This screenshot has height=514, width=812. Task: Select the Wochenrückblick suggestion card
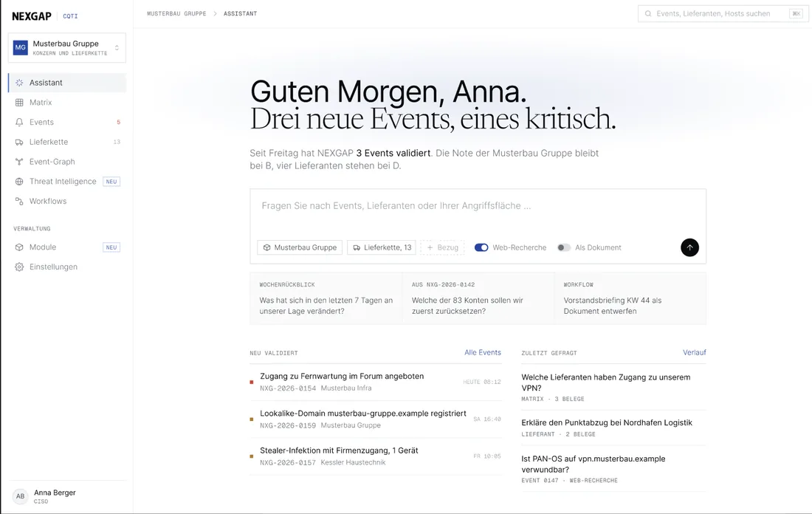pos(326,298)
